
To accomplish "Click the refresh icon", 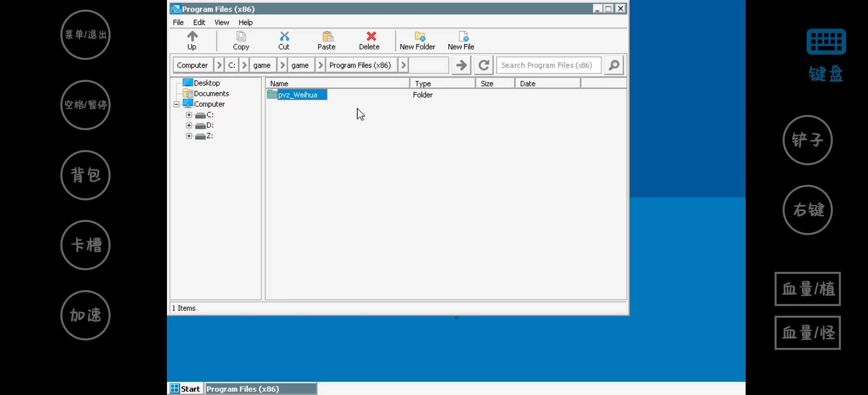I will point(483,65).
